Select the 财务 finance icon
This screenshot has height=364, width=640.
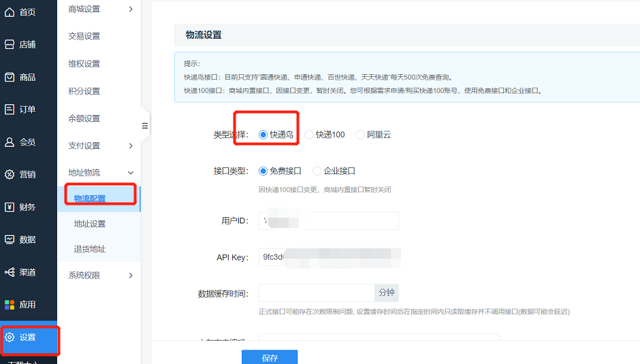10,207
